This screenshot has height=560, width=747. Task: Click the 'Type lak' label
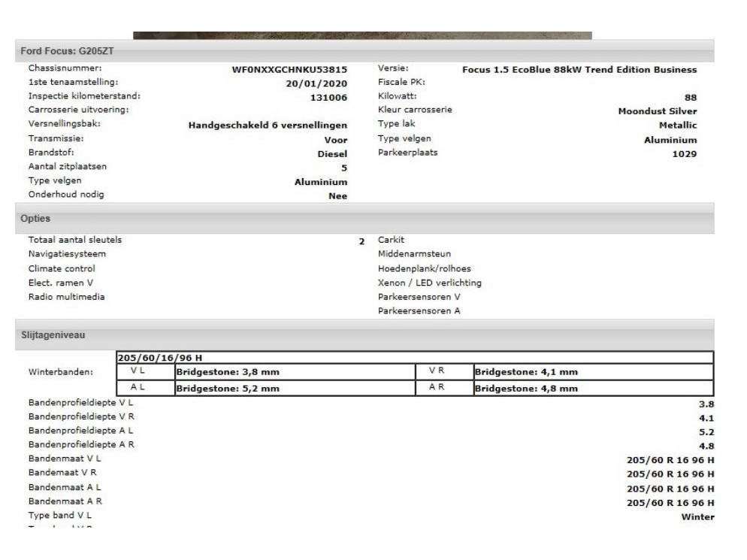396,123
